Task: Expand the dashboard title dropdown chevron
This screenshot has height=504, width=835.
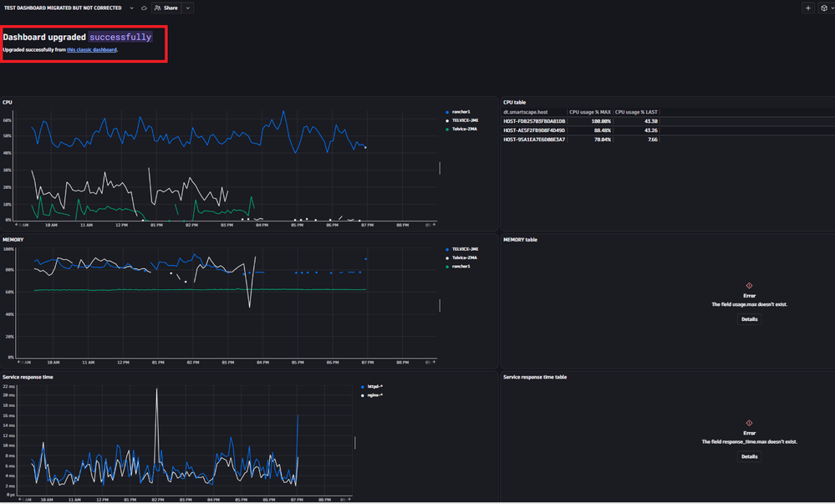Action: click(x=131, y=8)
